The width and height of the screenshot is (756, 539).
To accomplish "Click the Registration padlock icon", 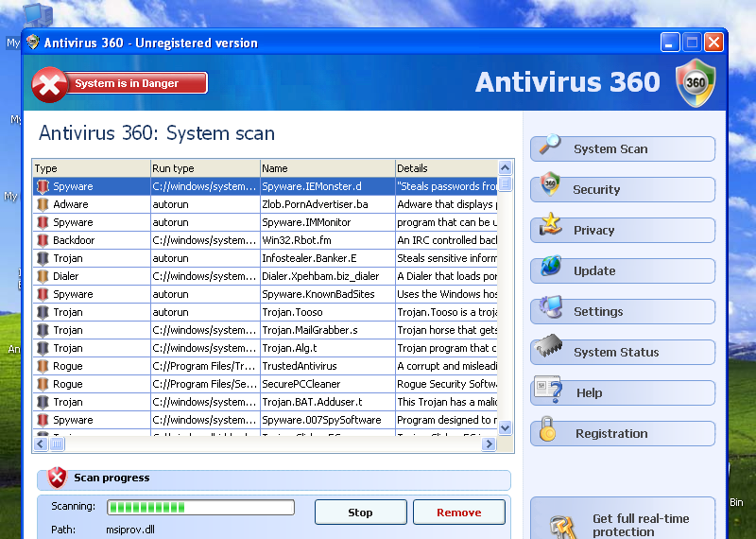I will pyautogui.click(x=548, y=430).
